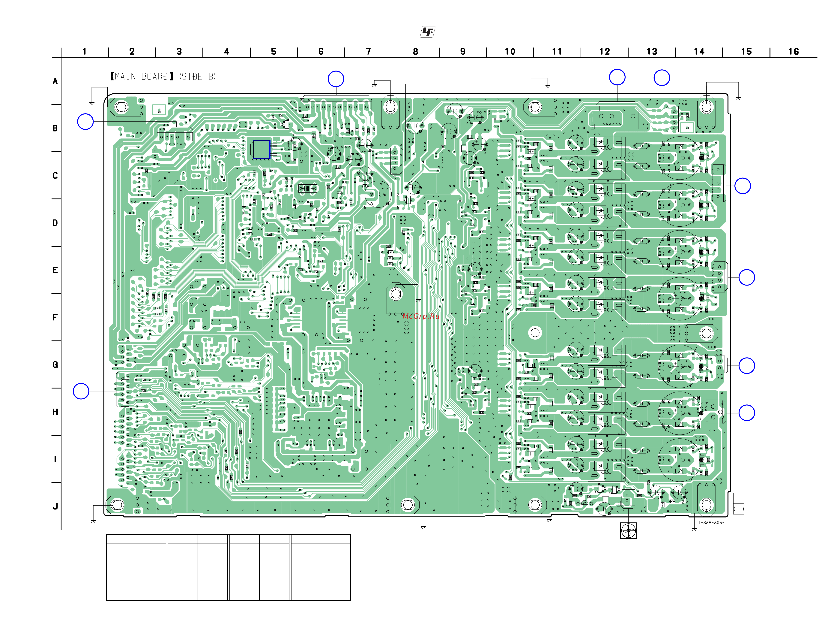Click row label "I"
Viewport: 840px width, 632px height.
[x=55, y=459]
